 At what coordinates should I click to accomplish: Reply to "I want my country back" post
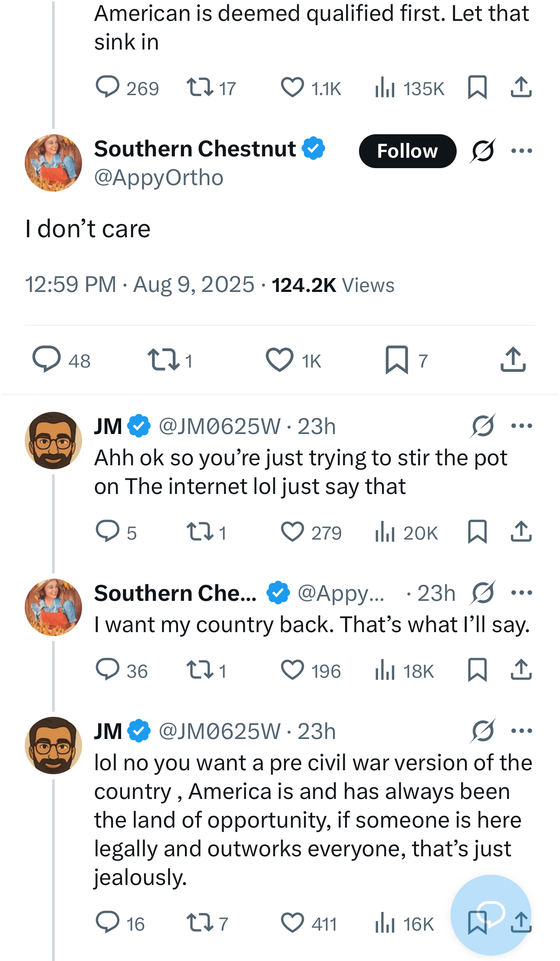click(108, 669)
